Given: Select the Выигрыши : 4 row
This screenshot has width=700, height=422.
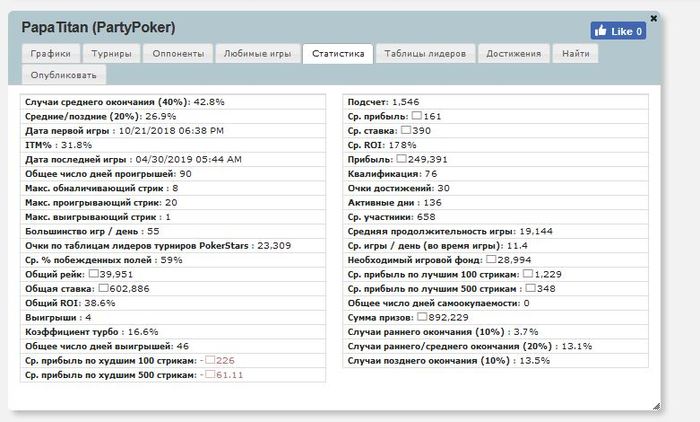Looking at the screenshot, I should 173,318.
